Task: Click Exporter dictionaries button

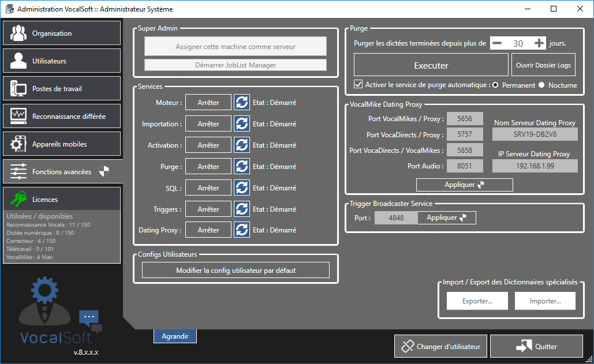Action: pos(477,301)
